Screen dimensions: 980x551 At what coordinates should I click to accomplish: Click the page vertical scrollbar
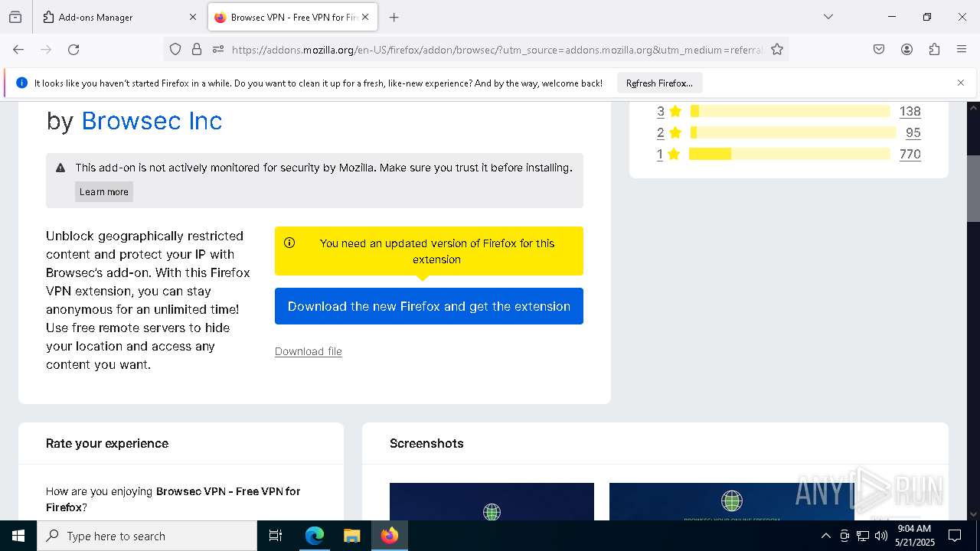973,188
